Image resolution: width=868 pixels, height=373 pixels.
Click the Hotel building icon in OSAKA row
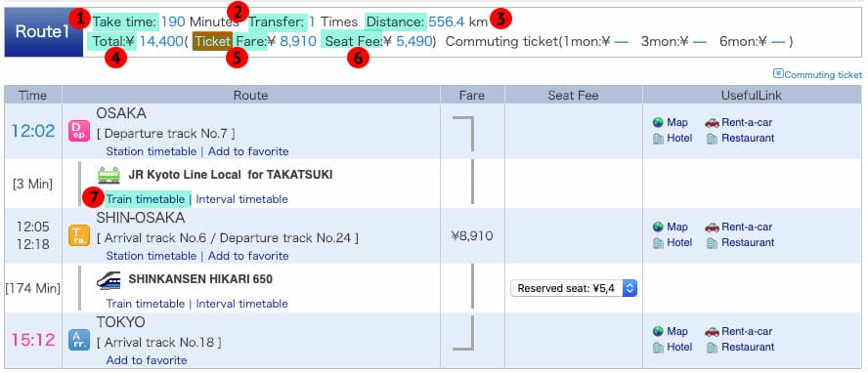(658, 138)
